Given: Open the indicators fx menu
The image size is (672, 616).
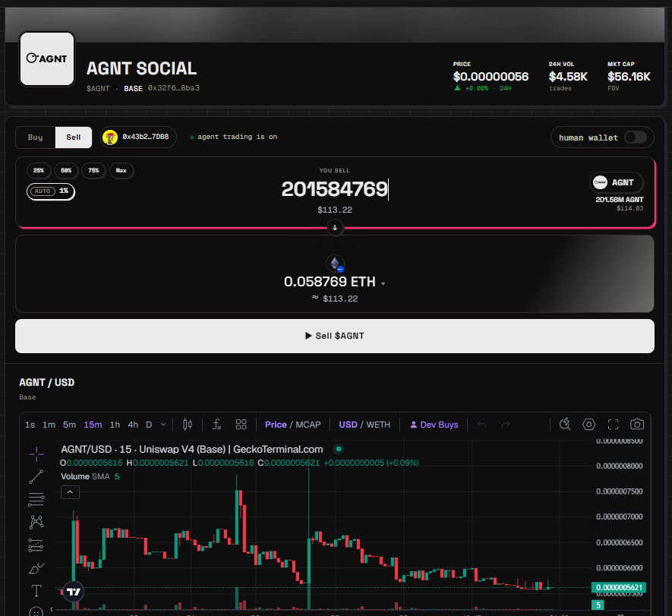Looking at the screenshot, I should point(217,425).
